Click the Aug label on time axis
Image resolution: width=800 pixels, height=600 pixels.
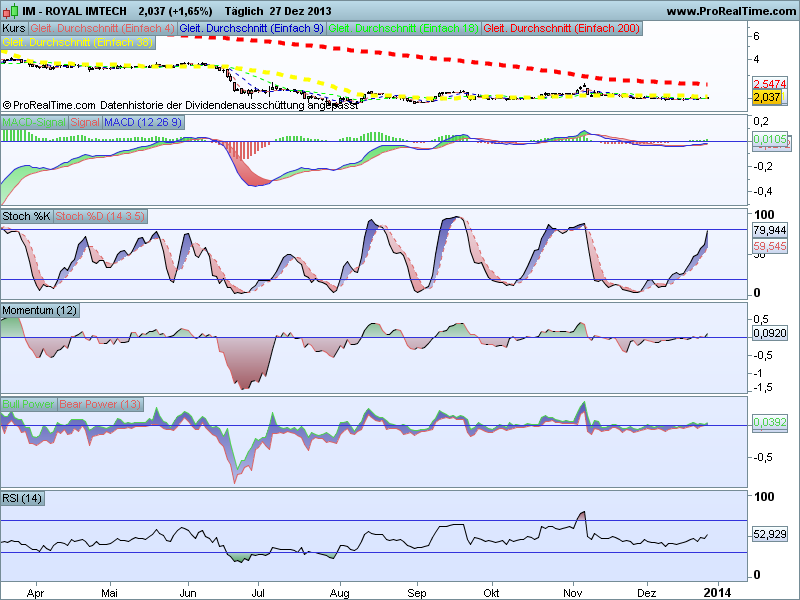[x=339, y=593]
